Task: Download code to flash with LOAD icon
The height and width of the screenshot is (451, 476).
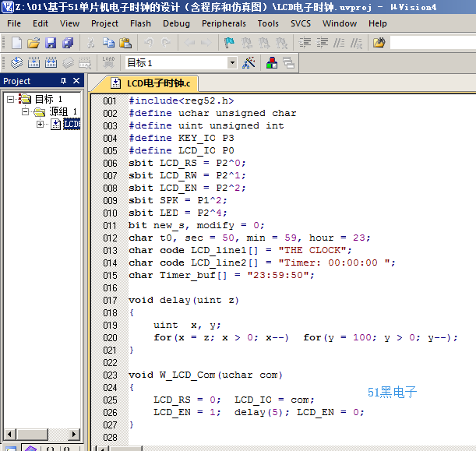Action: (108, 63)
